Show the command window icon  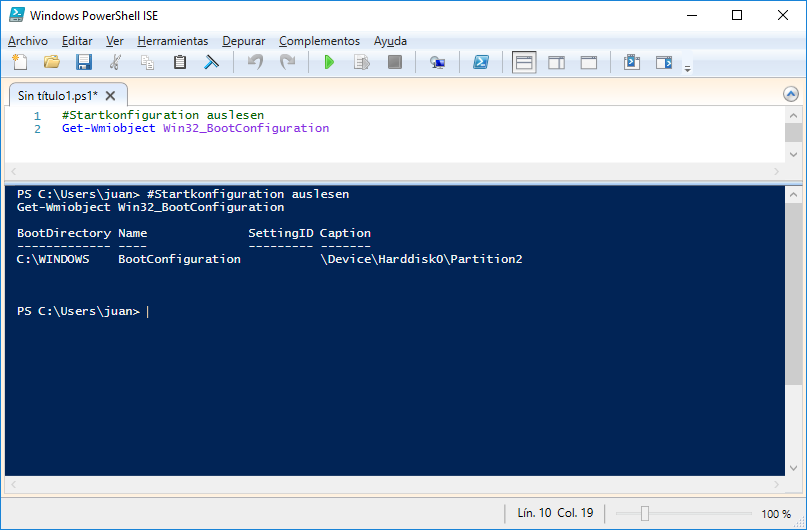631,62
